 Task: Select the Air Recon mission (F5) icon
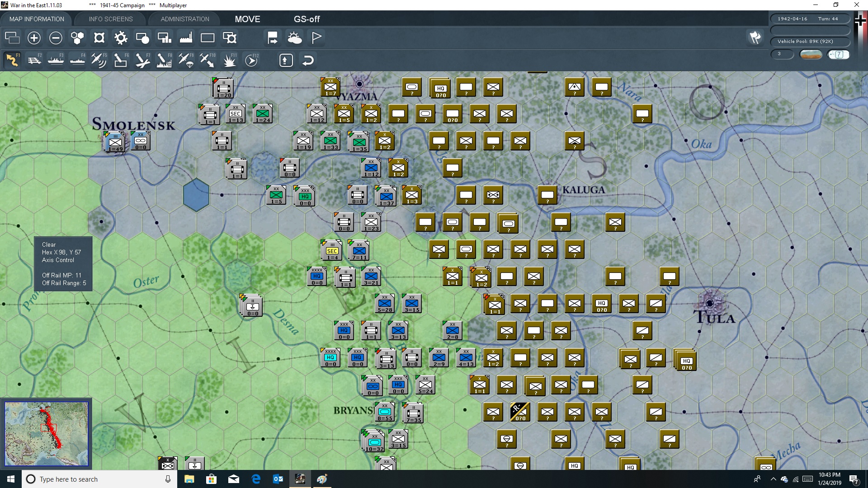[x=99, y=60]
